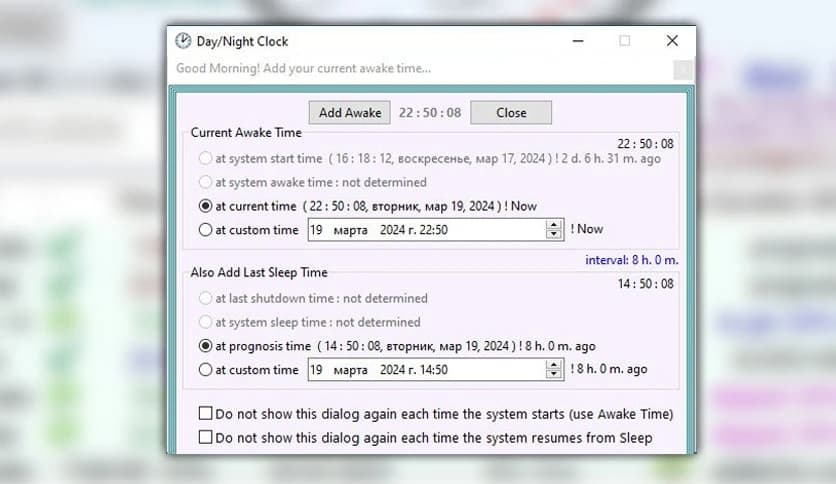Click the Day/Night Clock title bar icon
Screen dimensions: 836x484
click(183, 41)
